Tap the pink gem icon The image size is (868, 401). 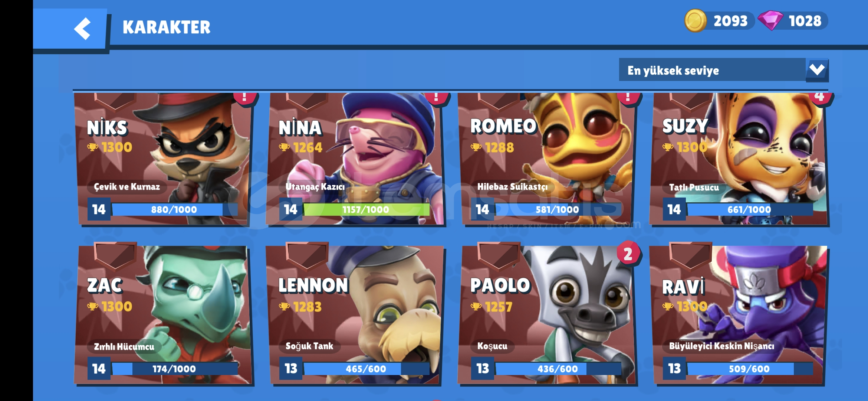[770, 20]
